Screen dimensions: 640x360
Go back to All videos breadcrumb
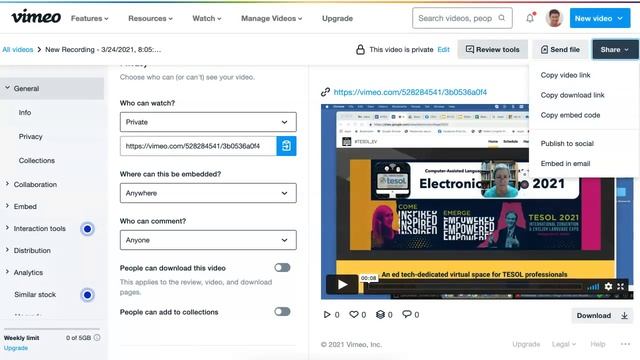click(18, 49)
